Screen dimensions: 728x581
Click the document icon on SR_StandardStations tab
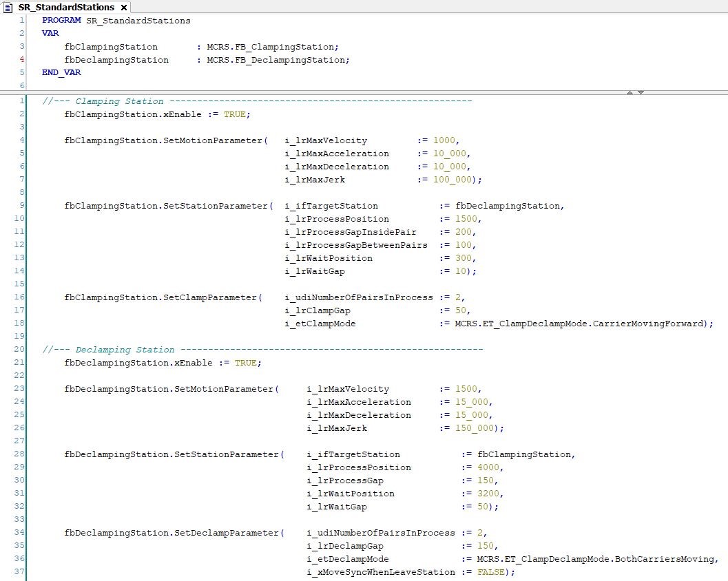[x=9, y=7]
